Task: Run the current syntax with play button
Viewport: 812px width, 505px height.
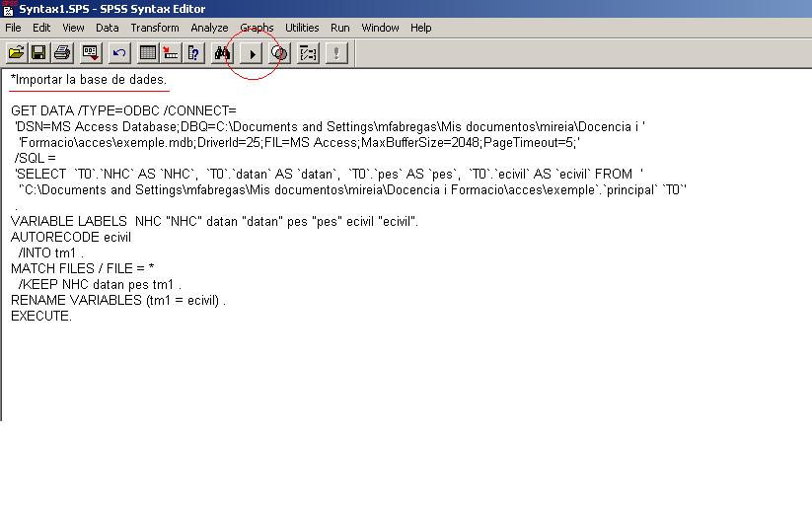Action: [x=252, y=52]
